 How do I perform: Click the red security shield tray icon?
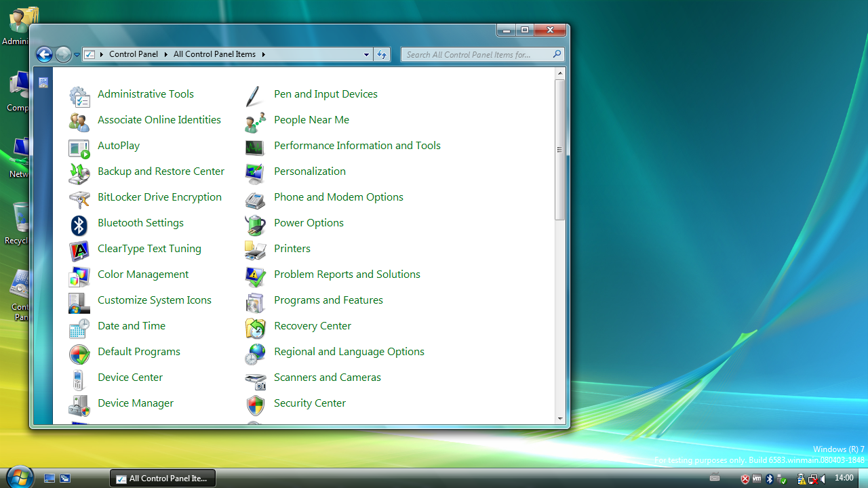point(745,479)
